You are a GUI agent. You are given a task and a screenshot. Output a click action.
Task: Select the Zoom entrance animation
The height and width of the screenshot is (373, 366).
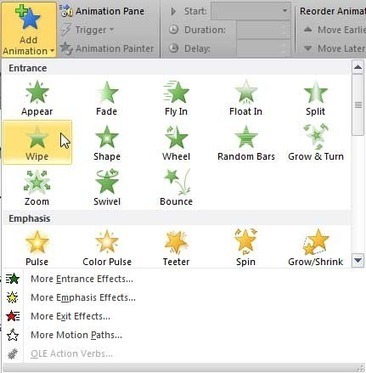pos(37,188)
